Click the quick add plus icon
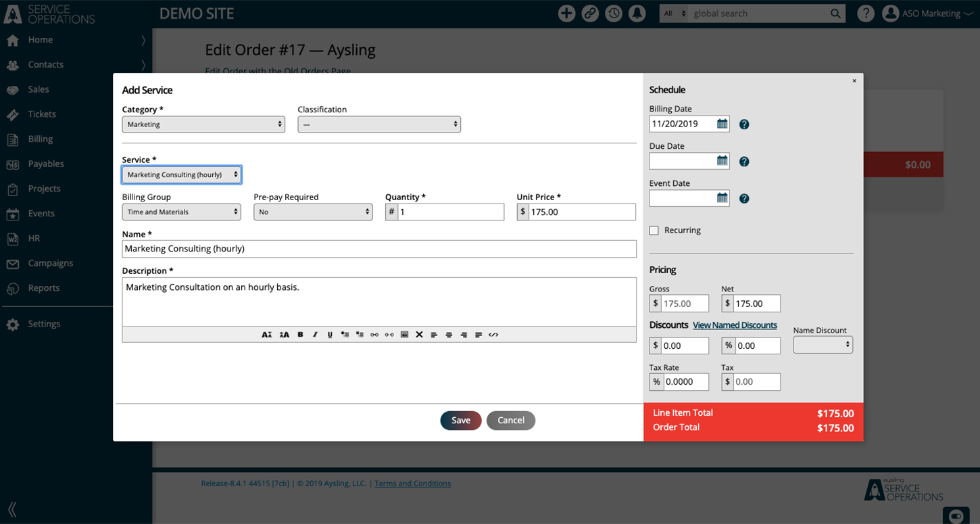 point(566,14)
